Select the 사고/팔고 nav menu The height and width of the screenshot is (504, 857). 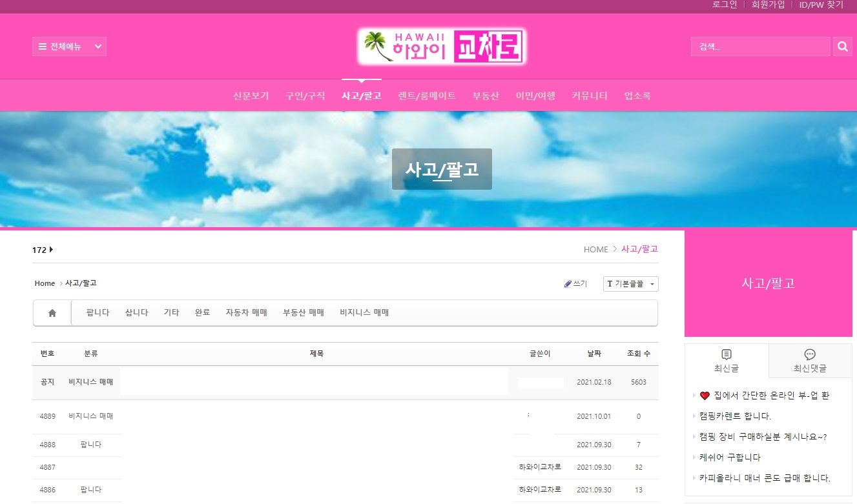pyautogui.click(x=362, y=96)
